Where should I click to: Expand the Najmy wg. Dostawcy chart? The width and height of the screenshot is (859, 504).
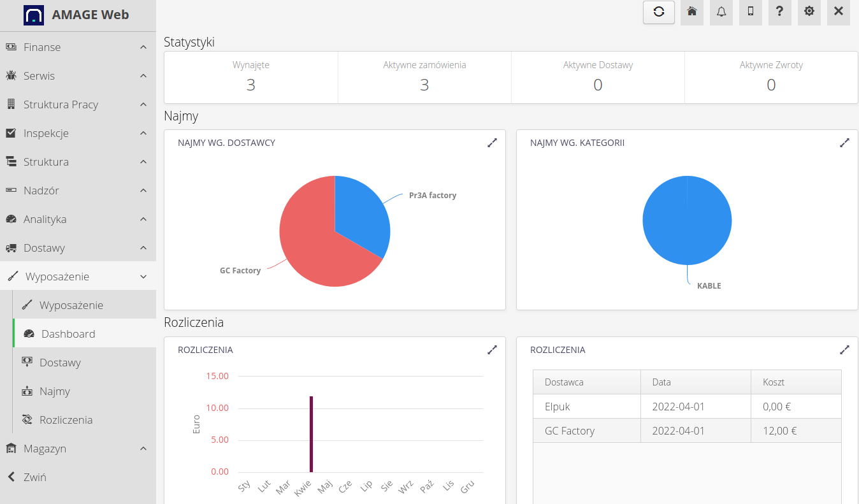coord(492,143)
